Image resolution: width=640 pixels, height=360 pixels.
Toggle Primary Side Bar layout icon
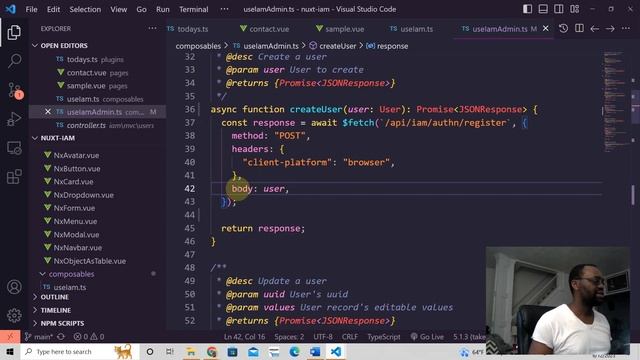point(527,9)
